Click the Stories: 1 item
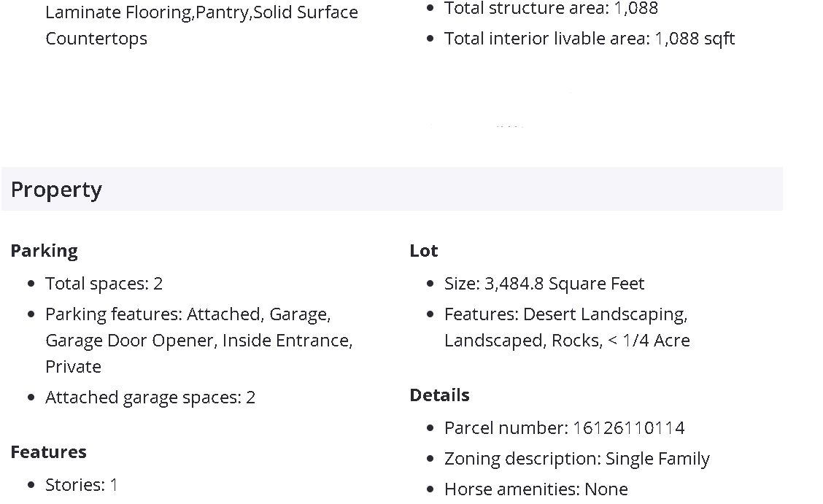 coord(81,485)
